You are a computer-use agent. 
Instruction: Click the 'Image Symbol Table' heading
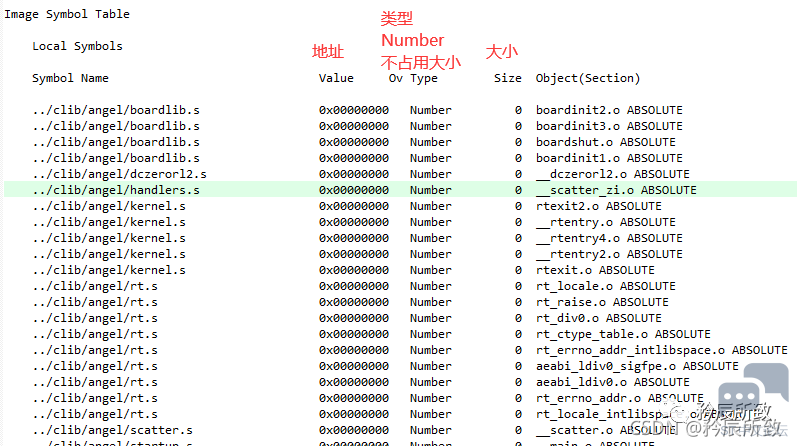(67, 14)
